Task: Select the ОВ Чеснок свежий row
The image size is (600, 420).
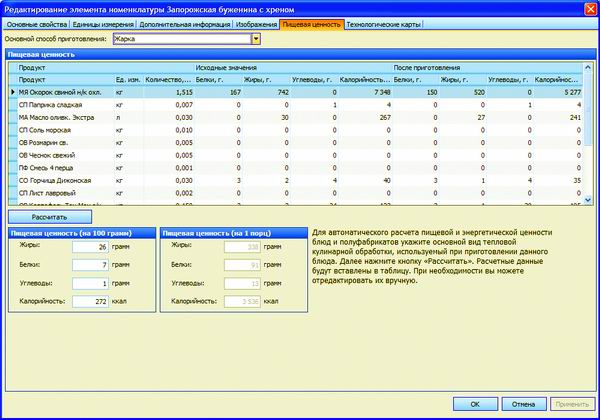Action: point(52,155)
